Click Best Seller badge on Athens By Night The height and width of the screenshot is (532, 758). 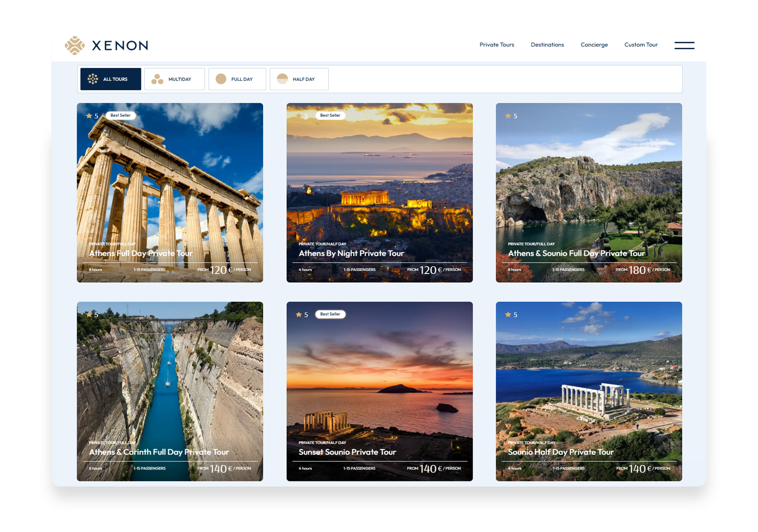click(x=330, y=116)
